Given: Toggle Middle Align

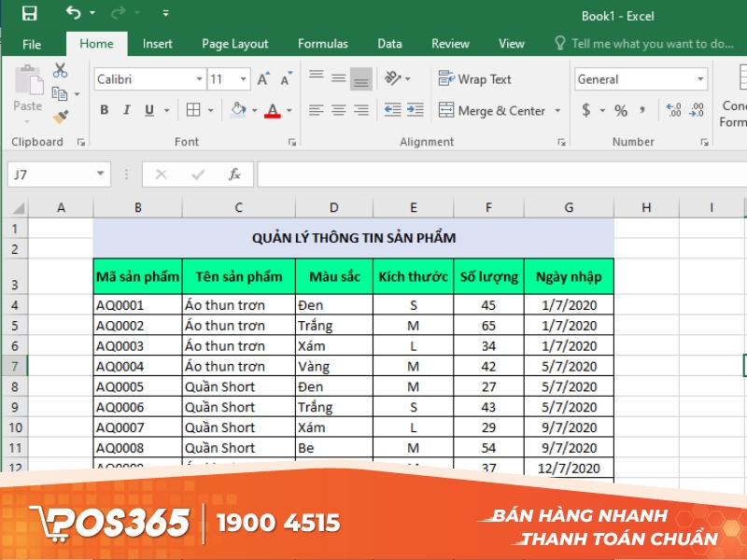Looking at the screenshot, I should 339,78.
